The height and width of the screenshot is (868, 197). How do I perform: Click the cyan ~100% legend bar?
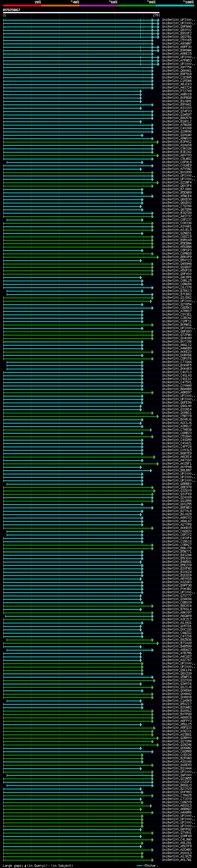[175, 6]
